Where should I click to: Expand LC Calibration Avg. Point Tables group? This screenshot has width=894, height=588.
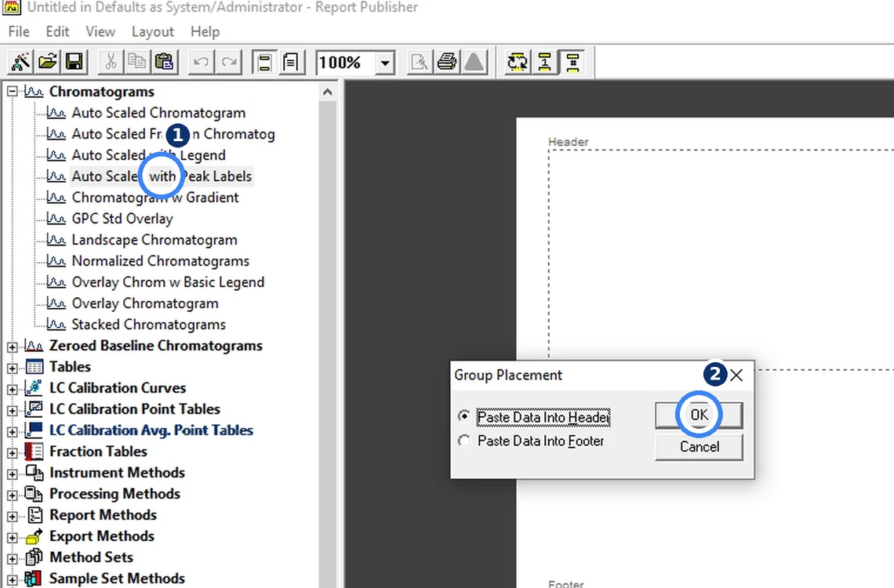click(x=12, y=430)
